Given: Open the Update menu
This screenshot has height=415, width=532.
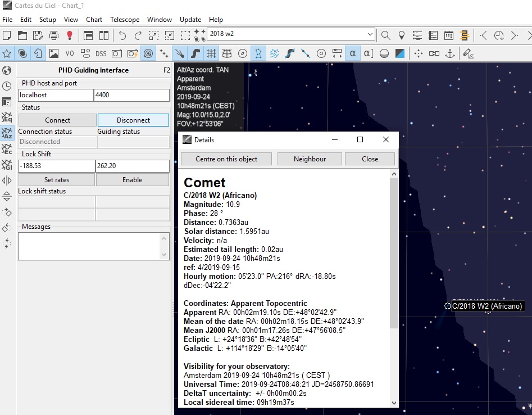Looking at the screenshot, I should (x=190, y=19).
